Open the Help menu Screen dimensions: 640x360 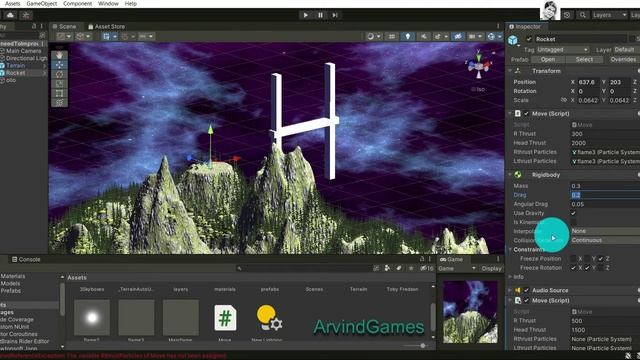tap(131, 4)
